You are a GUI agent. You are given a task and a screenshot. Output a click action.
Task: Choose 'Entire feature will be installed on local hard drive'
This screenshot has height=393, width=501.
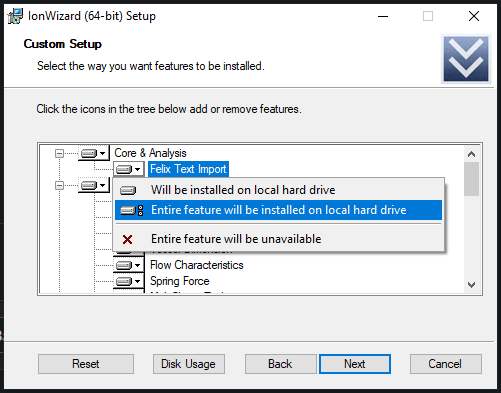click(278, 210)
